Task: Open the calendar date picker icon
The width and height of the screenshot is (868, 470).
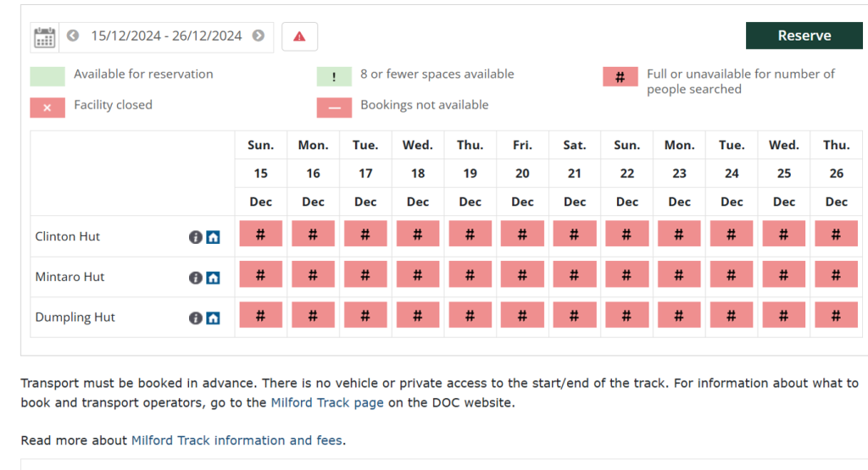Action: (44, 37)
